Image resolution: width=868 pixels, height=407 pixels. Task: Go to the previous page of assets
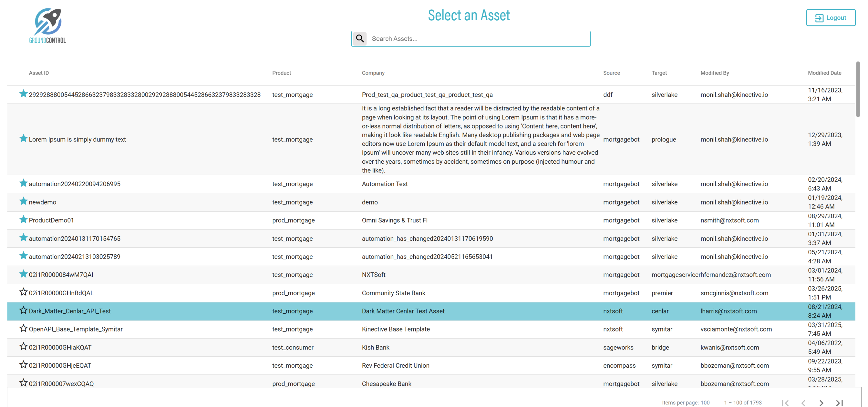[x=803, y=402]
